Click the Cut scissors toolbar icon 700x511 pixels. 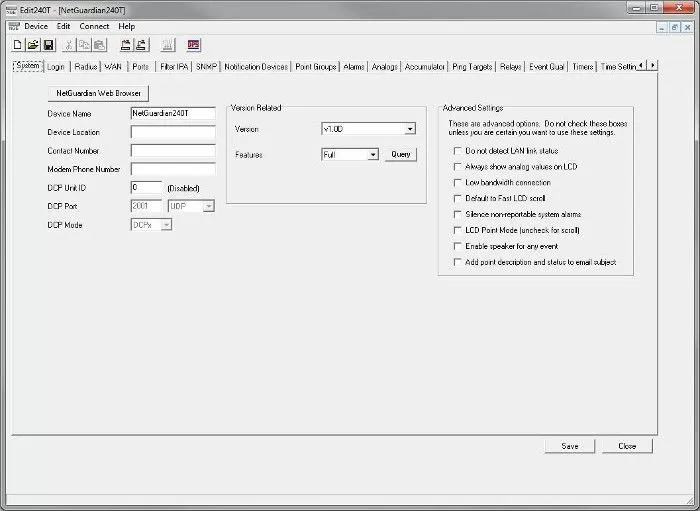(69, 45)
